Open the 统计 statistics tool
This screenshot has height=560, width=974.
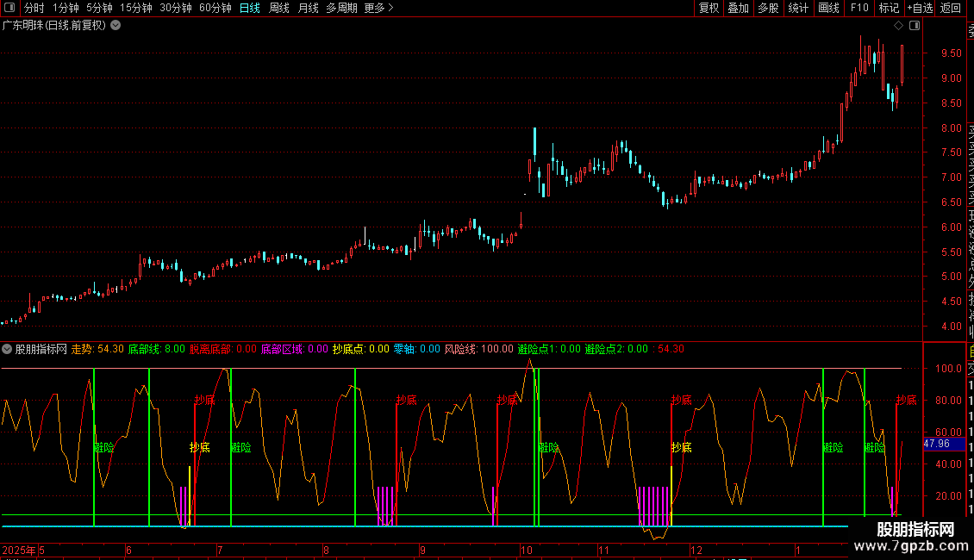(798, 8)
